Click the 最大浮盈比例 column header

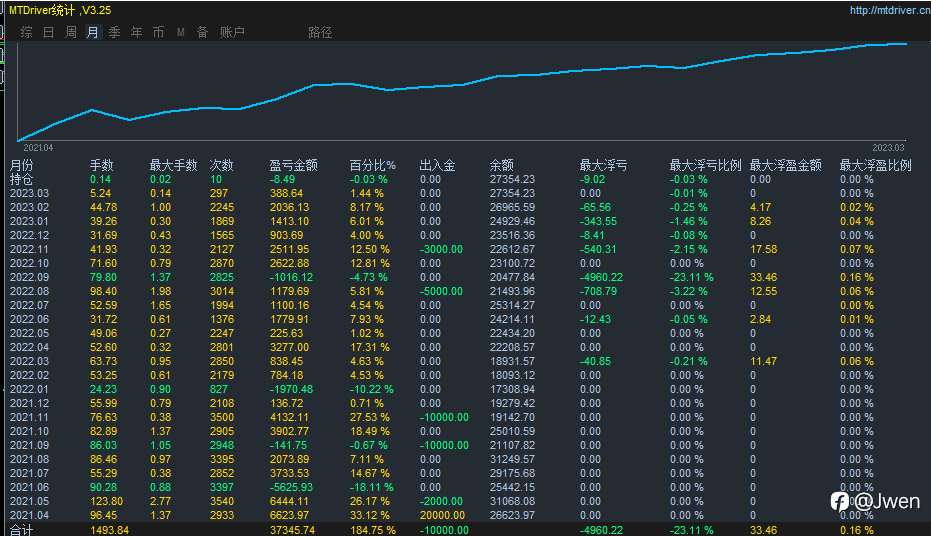click(876, 165)
